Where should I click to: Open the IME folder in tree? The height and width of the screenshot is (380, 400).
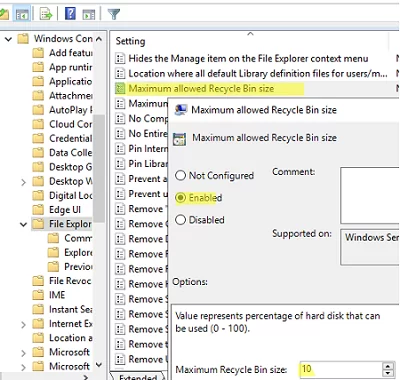[x=57, y=295]
